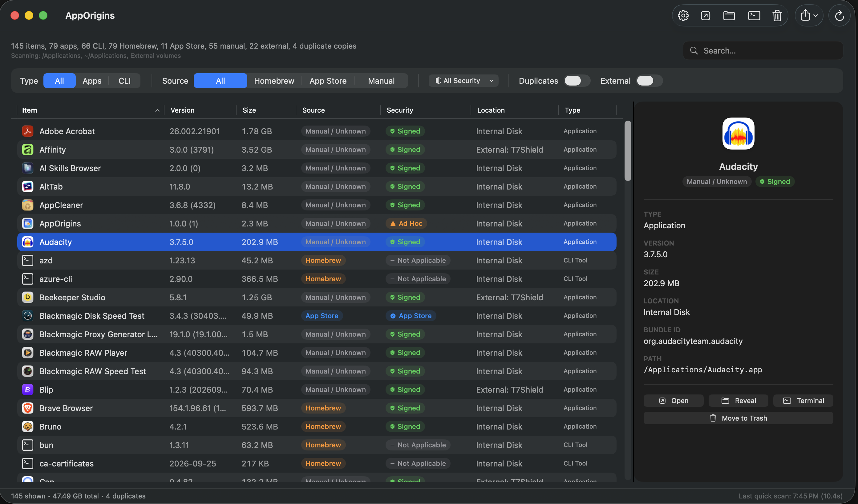Open the All Security dropdown

pos(463,81)
